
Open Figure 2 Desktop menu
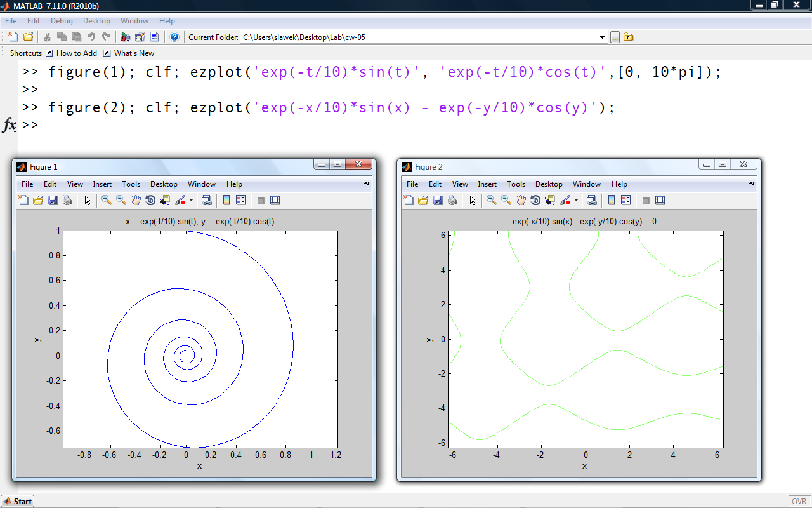click(x=549, y=184)
